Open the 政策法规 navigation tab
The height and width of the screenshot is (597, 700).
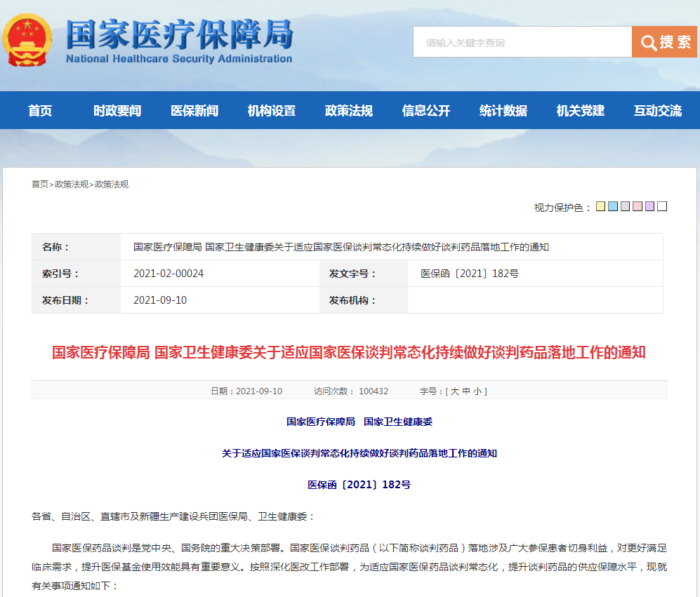point(349,111)
